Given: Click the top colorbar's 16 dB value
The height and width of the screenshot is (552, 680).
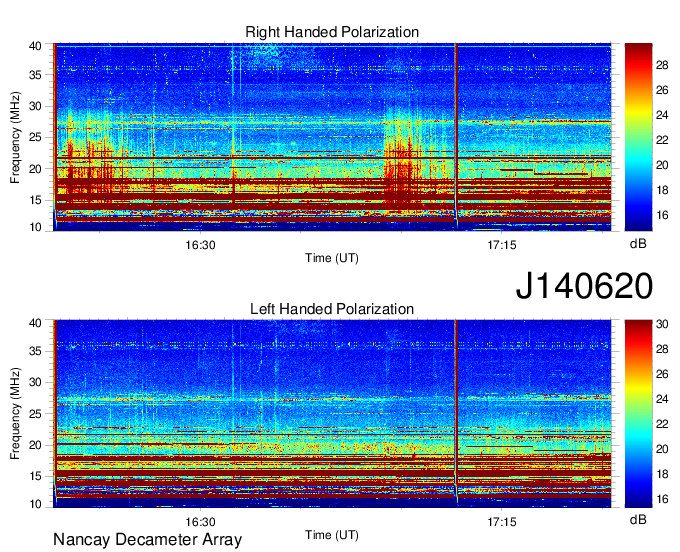Looking at the screenshot, I should pyautogui.click(x=662, y=215).
